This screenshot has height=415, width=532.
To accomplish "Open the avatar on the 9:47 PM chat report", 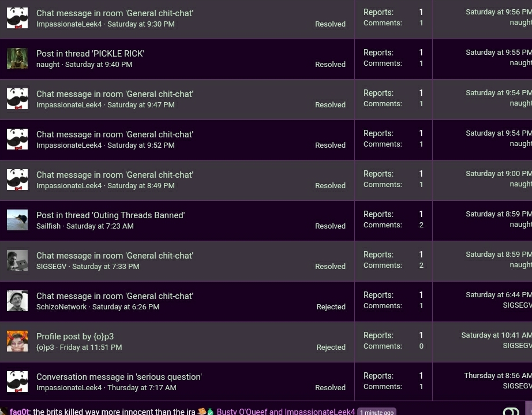I will coord(17,99).
